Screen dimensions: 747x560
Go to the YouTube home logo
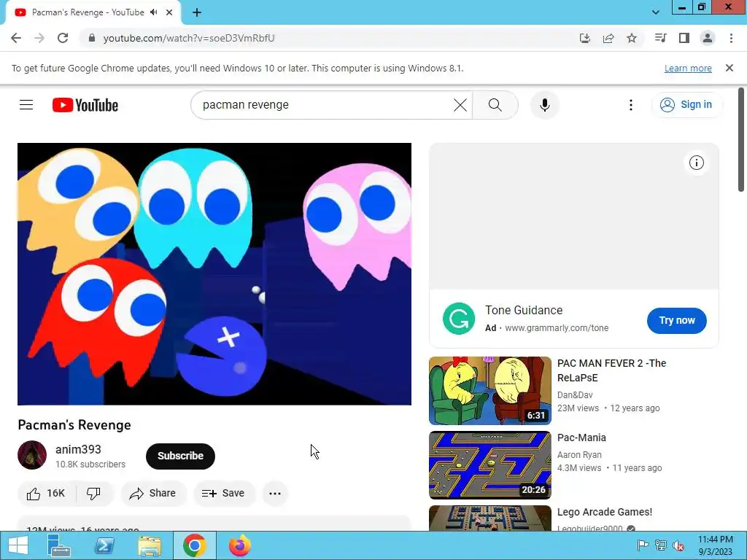click(x=85, y=105)
